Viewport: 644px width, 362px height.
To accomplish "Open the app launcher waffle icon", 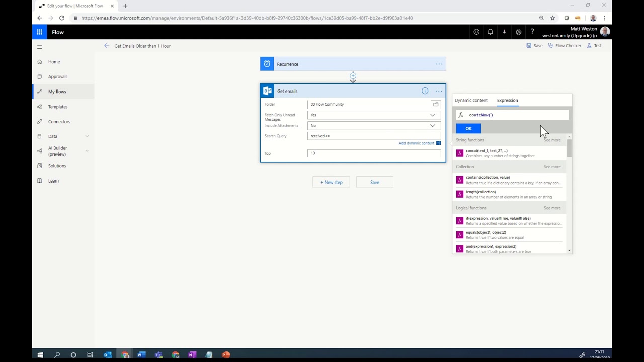I will (x=39, y=32).
